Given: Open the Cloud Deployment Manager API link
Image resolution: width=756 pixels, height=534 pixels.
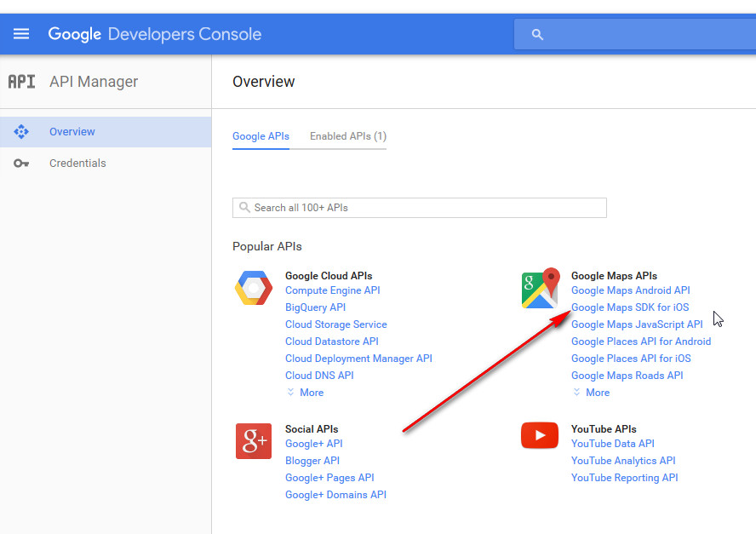Looking at the screenshot, I should (x=358, y=359).
